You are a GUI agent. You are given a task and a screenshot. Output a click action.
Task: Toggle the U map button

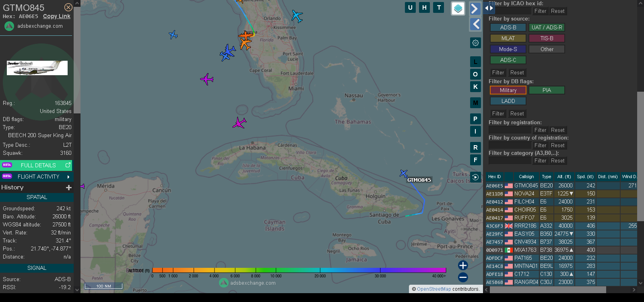pos(410,7)
